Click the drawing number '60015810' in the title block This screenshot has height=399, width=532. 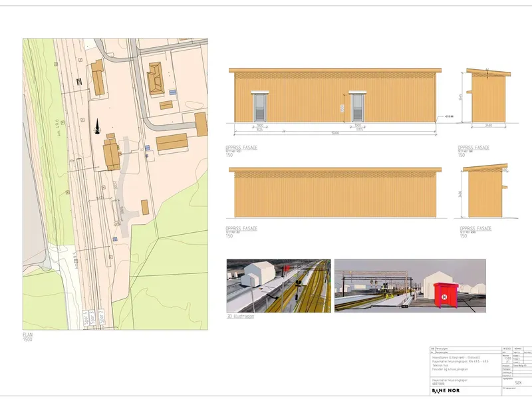[x=438, y=384]
